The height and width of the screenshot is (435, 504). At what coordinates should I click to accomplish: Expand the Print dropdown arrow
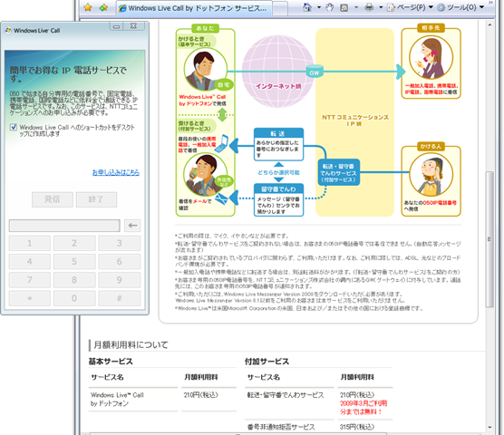pyautogui.click(x=381, y=7)
